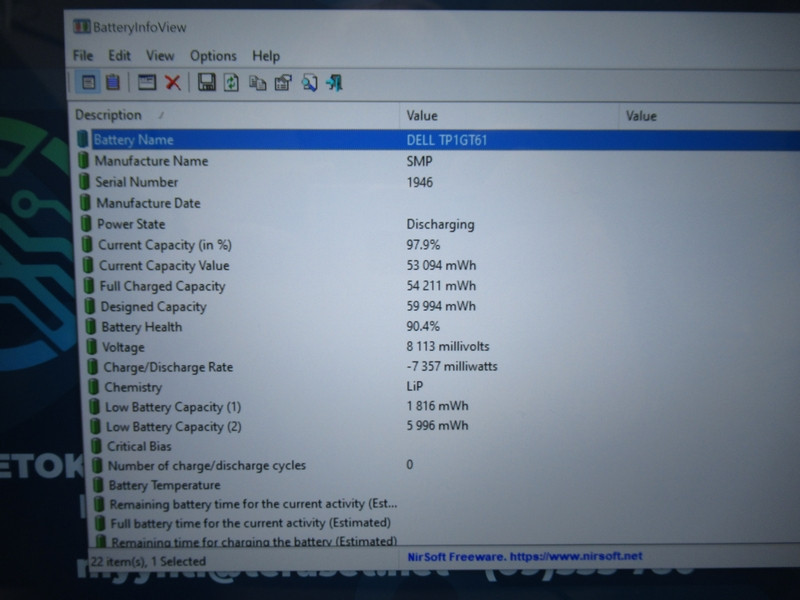Viewport: 800px width, 600px height.
Task: Click the 53 094 mWh value
Action: pos(441,265)
